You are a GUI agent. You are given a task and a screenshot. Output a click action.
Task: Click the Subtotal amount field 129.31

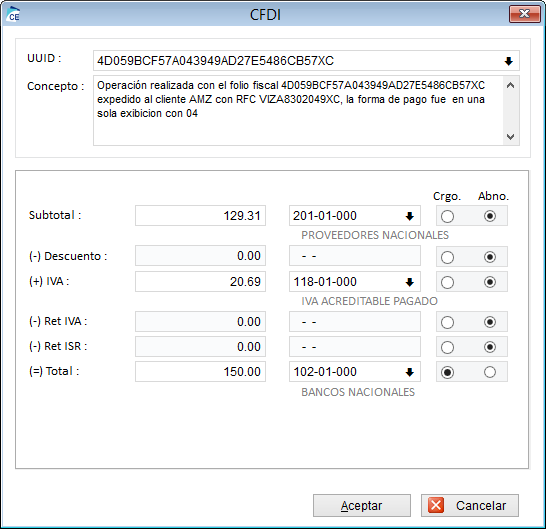200,216
